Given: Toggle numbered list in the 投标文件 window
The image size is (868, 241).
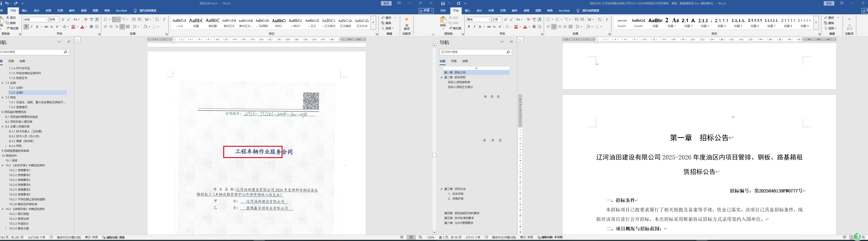Looking at the screenshot, I should point(115,20).
